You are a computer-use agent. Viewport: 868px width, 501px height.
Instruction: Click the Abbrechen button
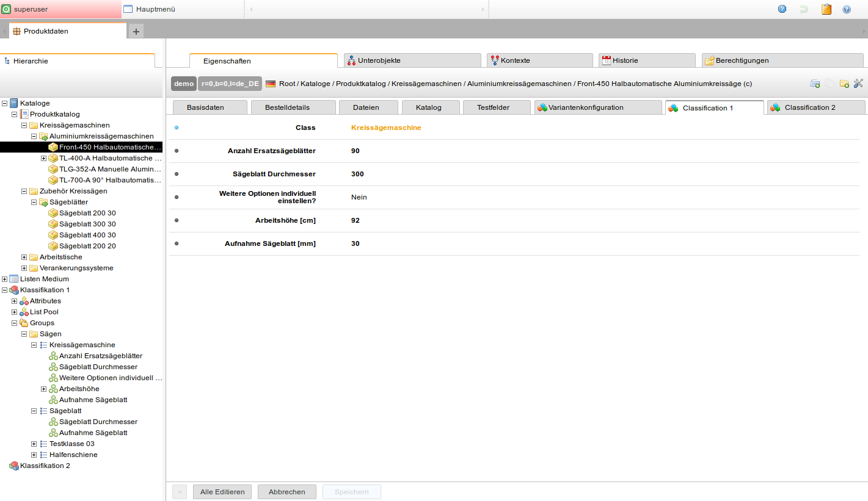coord(286,492)
